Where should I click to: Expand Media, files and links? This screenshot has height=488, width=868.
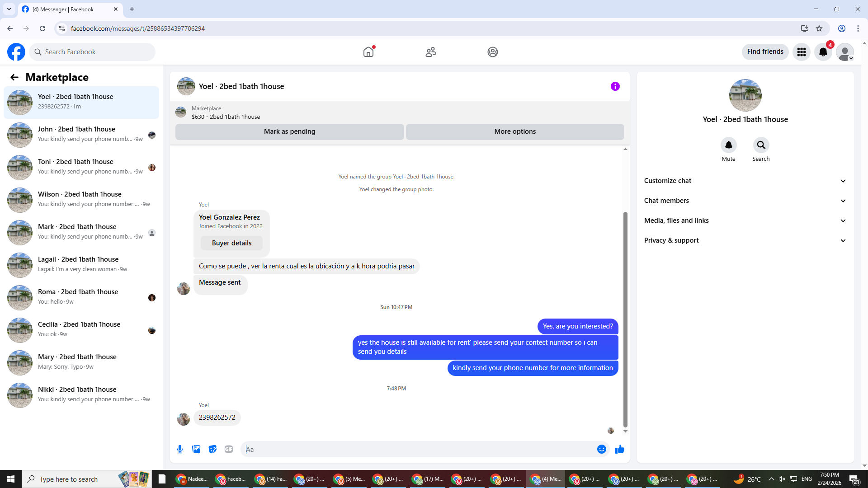(x=745, y=221)
